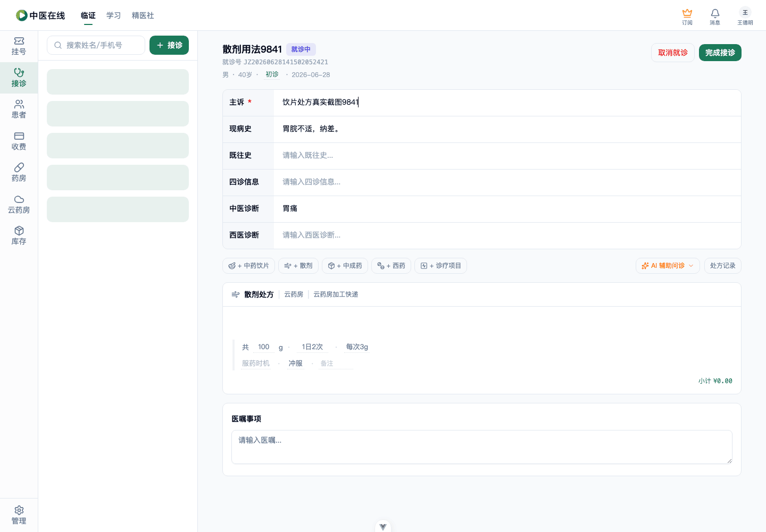
Task: Click the 小计 ¥0.00 subtotal
Action: [715, 381]
